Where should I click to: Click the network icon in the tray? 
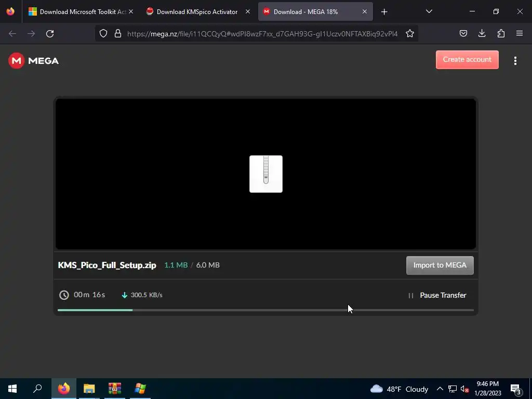click(453, 389)
